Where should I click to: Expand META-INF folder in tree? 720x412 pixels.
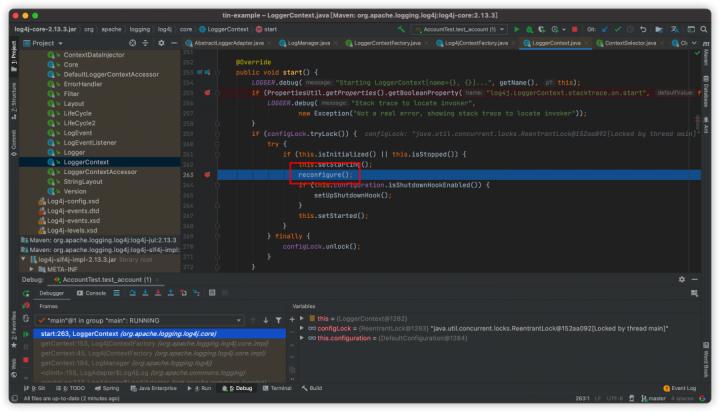coord(31,269)
